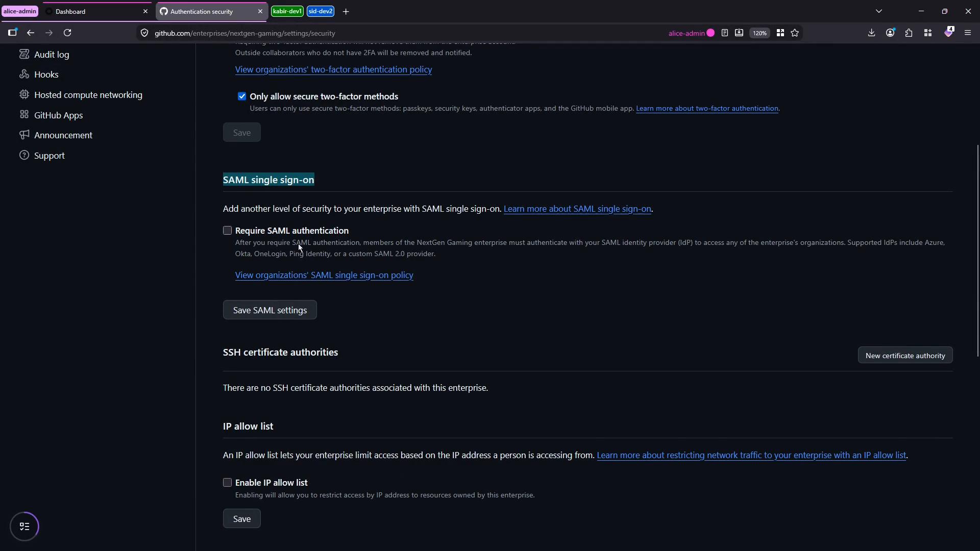Reload the current page
The height and width of the screenshot is (551, 980).
(67, 33)
